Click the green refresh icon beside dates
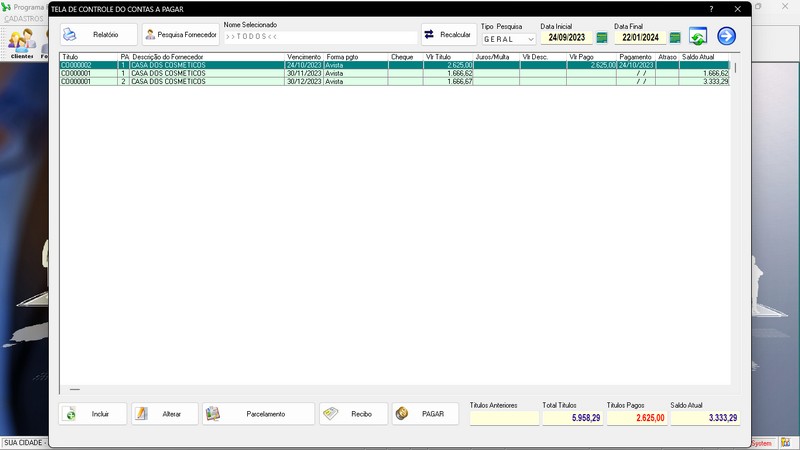Viewport: 800px width, 450px height. pyautogui.click(x=697, y=36)
